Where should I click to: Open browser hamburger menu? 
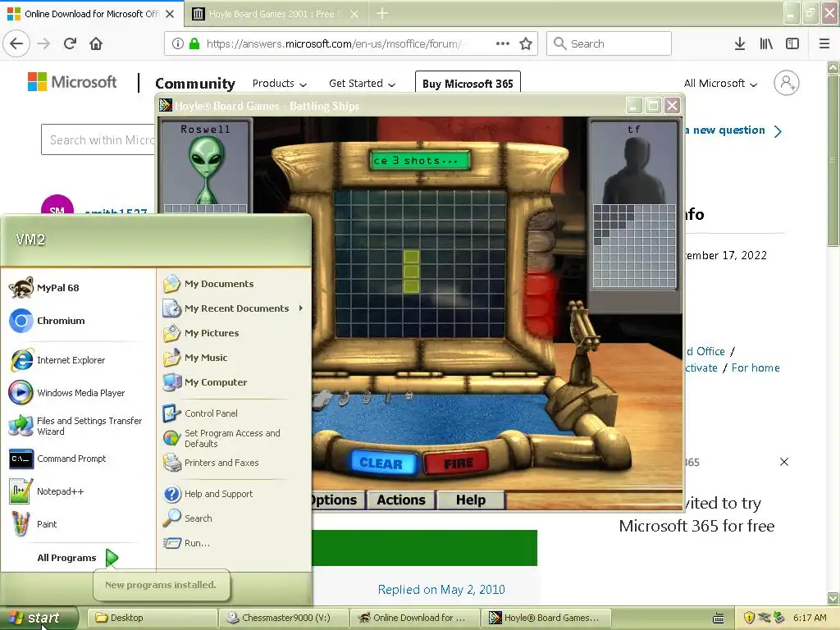(x=824, y=43)
